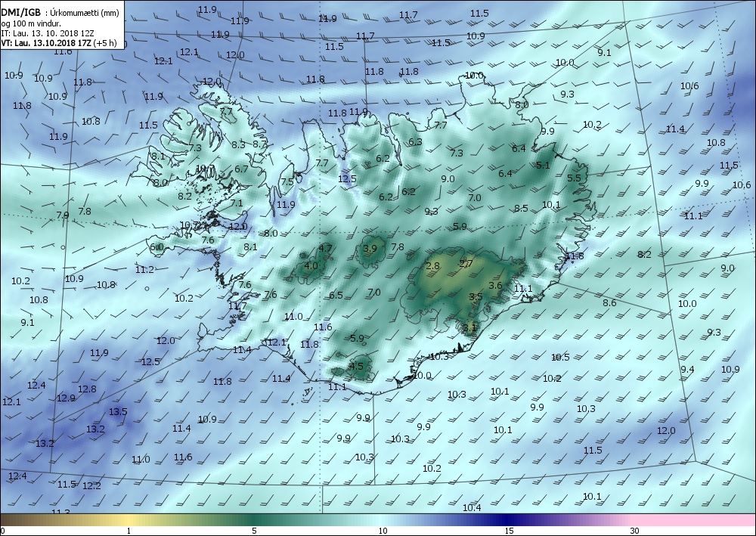
Task: Click the 5.1 value label
Action: click(543, 166)
